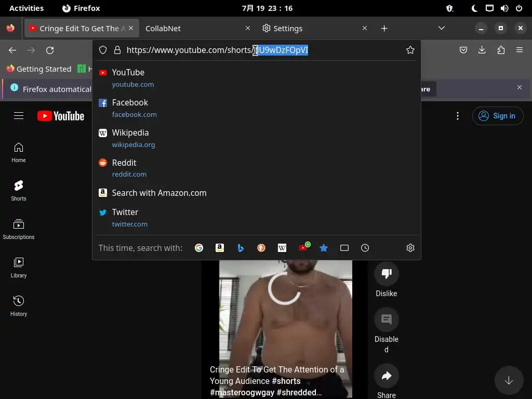The image size is (532, 399).
Task: Open the Activities overview
Action: (x=26, y=8)
